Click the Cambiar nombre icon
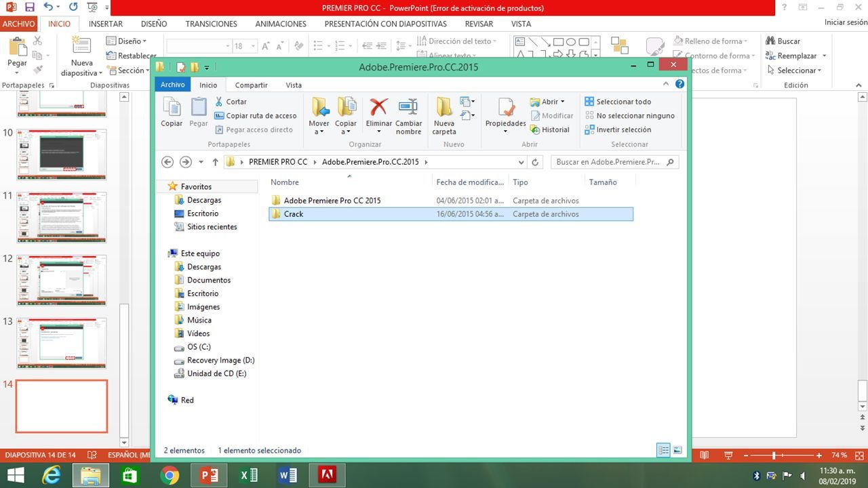The image size is (868, 488). pos(408,107)
